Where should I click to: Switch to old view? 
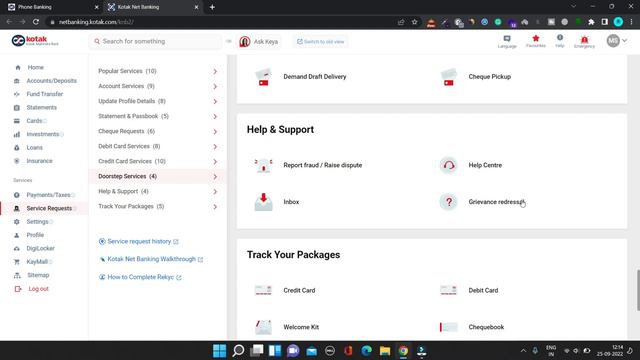point(320,42)
